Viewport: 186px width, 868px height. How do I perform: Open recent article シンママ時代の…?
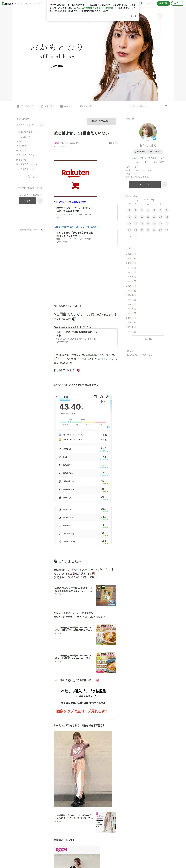coord(25,137)
